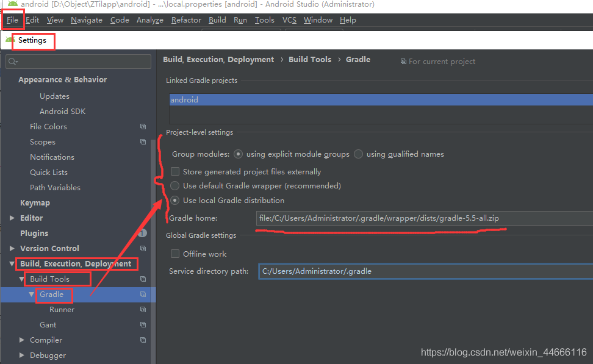
Task: Enable the Store generated project files externally checkbox
Action: [x=175, y=171]
